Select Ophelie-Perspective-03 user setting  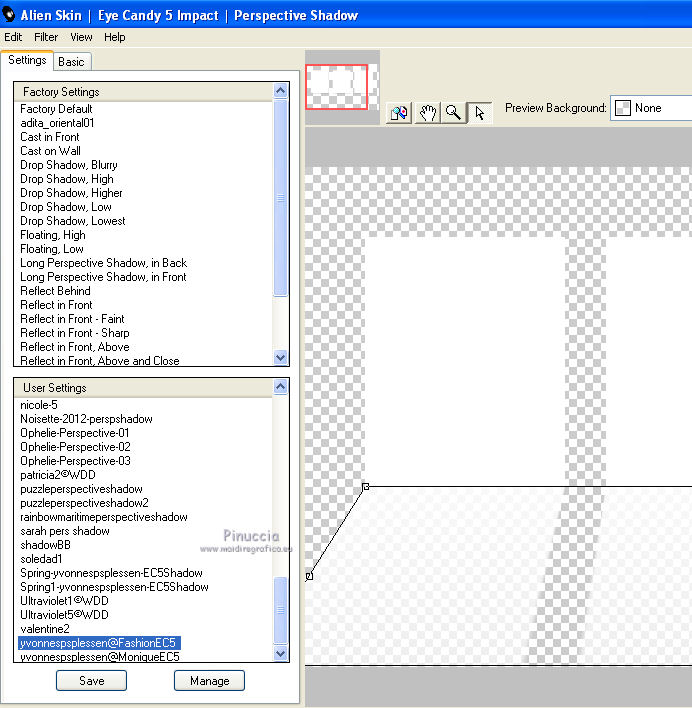click(x=75, y=461)
